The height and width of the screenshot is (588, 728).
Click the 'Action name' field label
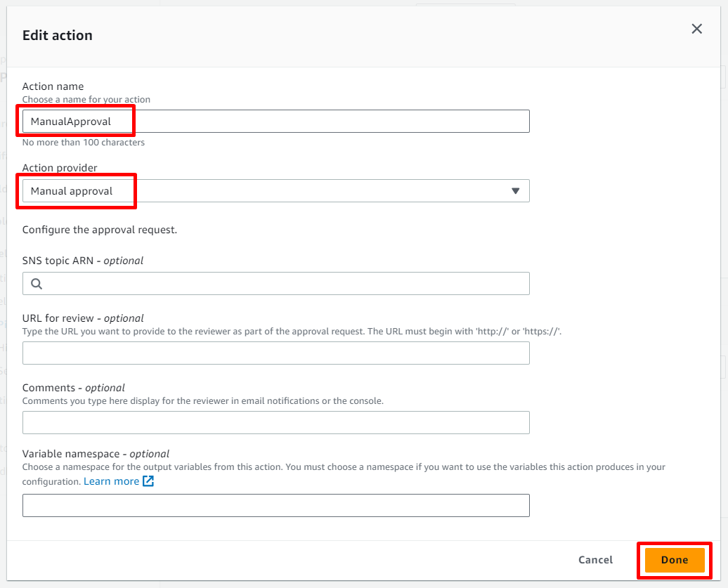pyautogui.click(x=52, y=86)
